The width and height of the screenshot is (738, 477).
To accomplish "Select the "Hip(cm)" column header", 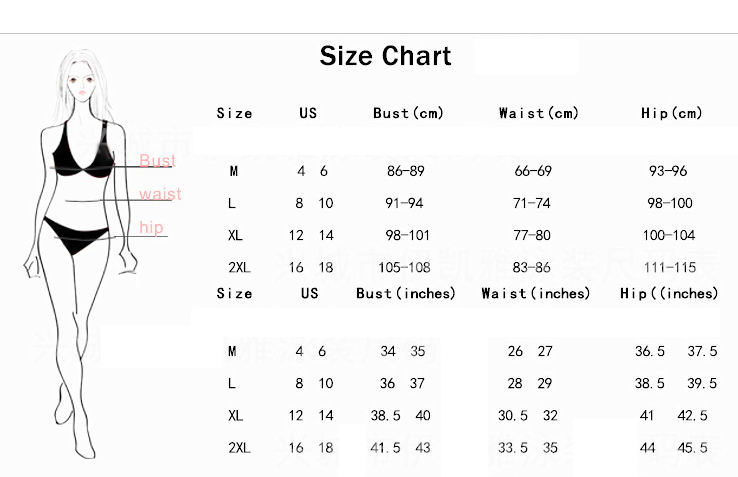I will coord(671,114).
